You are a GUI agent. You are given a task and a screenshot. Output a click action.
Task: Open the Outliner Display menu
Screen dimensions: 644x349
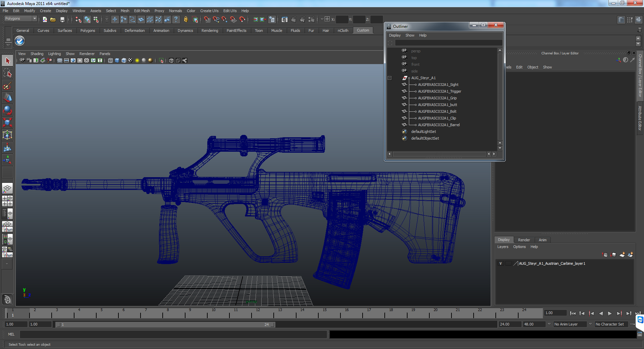(395, 35)
